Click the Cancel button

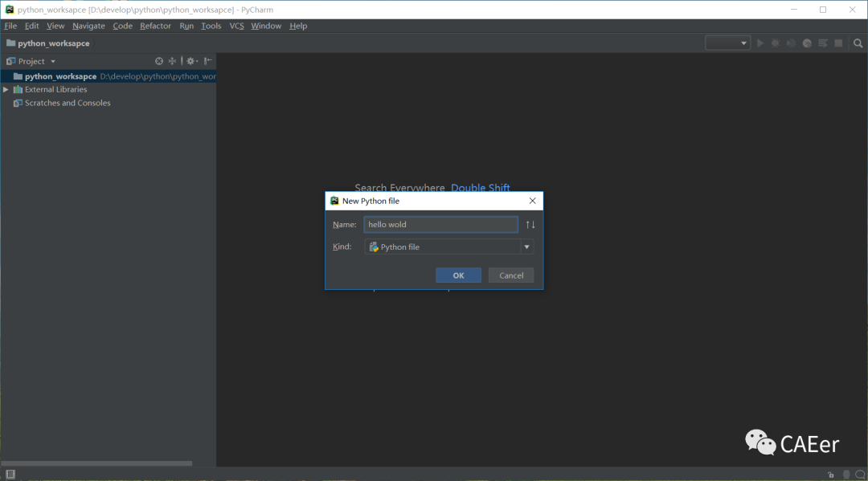[x=511, y=275]
